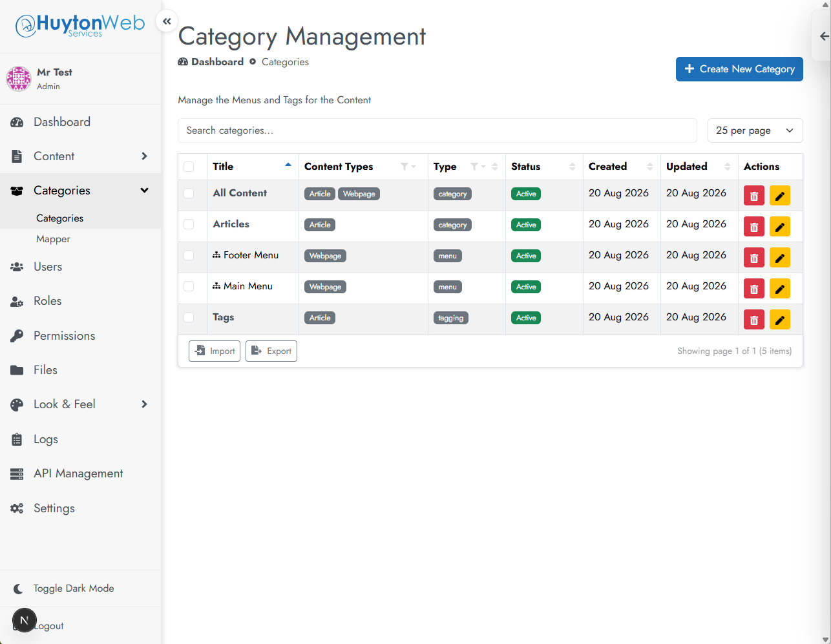Screen dimensions: 831x644
Task: Click the Categories breadcrumb text
Action: point(285,62)
